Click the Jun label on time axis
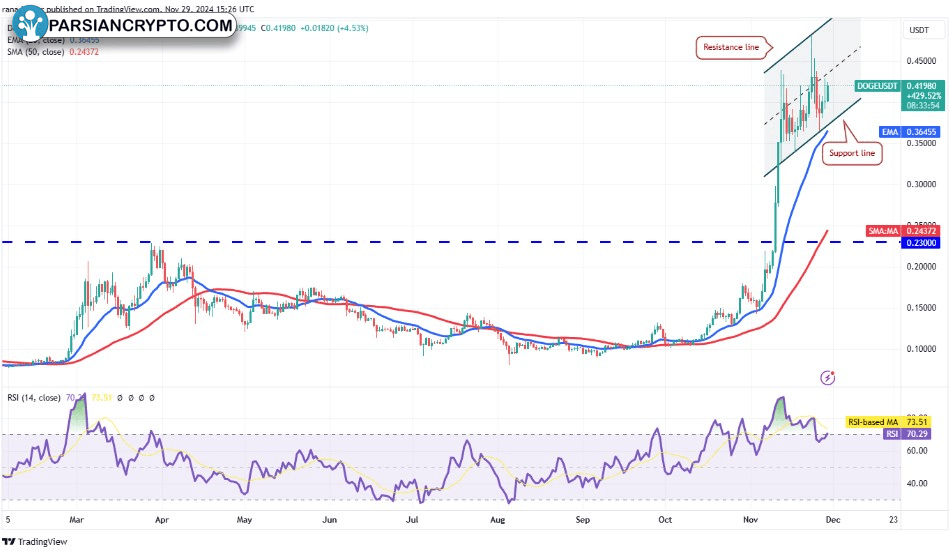The height and width of the screenshot is (552, 950). 329,520
